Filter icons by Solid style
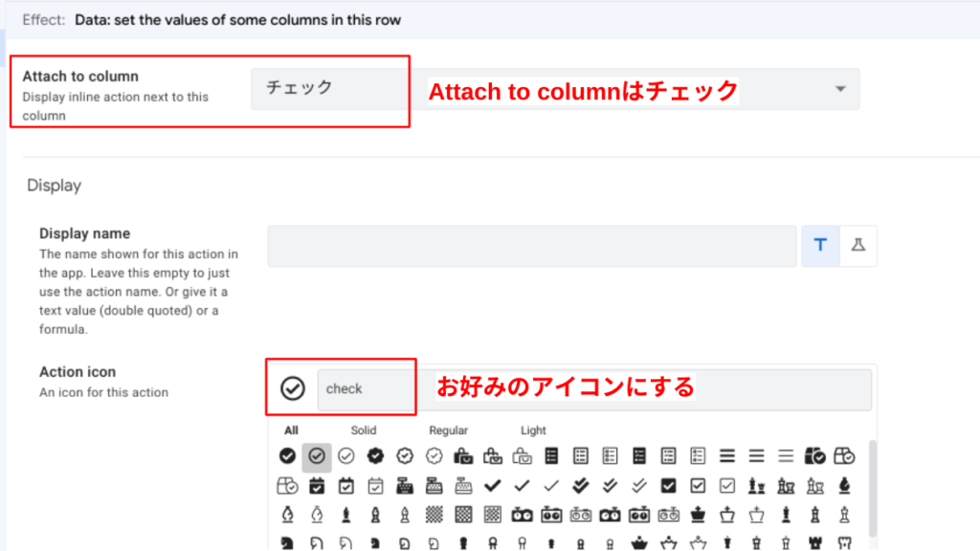The width and height of the screenshot is (980, 551). point(364,430)
